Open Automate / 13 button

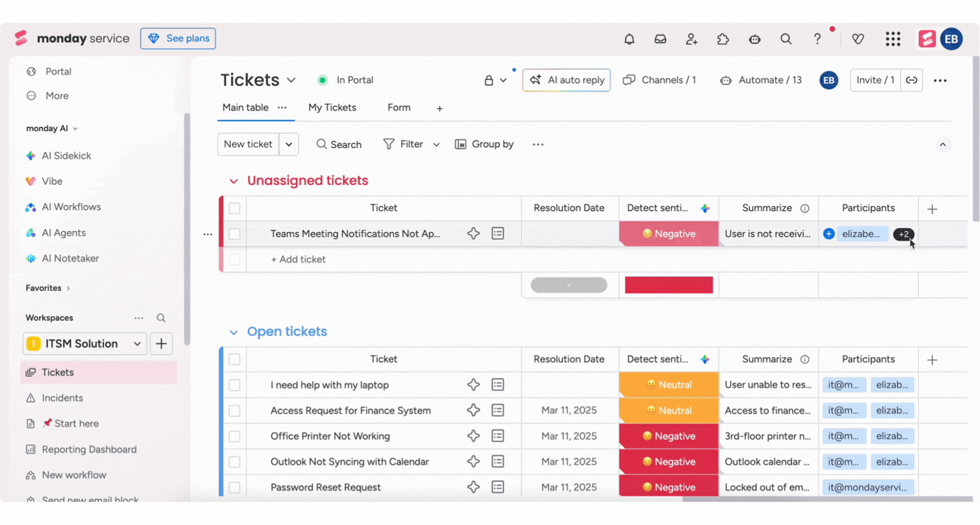point(761,80)
